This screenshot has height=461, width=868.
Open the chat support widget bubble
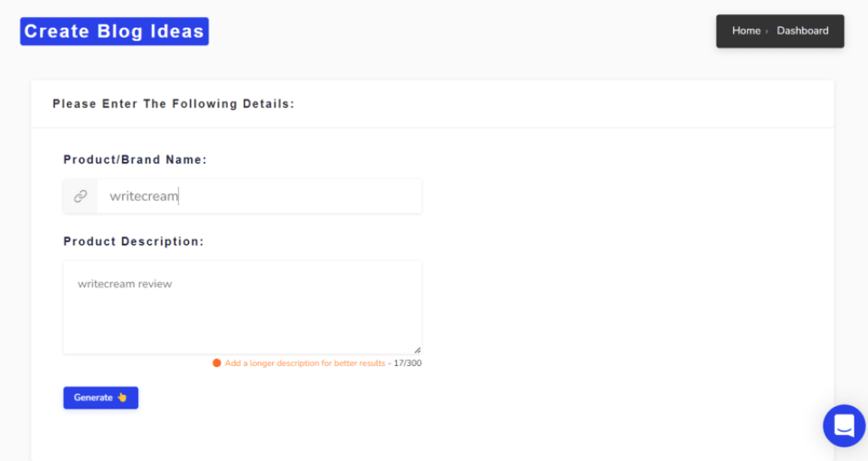(844, 425)
